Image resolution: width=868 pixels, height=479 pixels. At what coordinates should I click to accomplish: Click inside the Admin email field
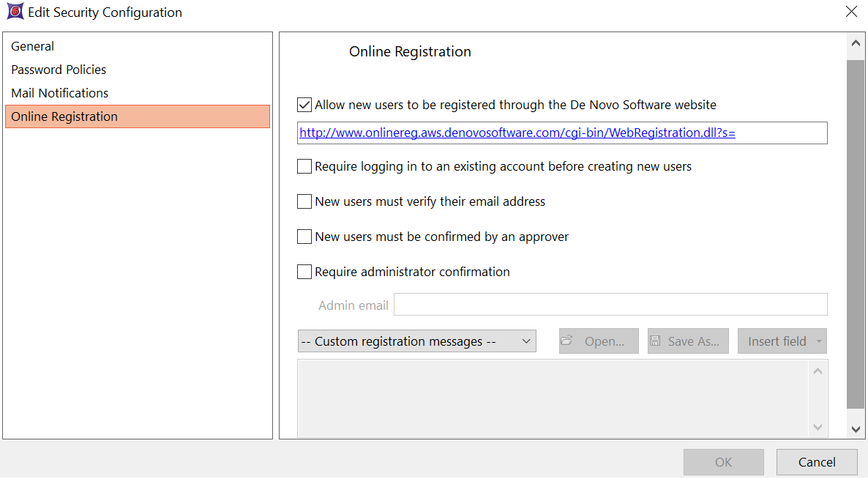click(610, 305)
